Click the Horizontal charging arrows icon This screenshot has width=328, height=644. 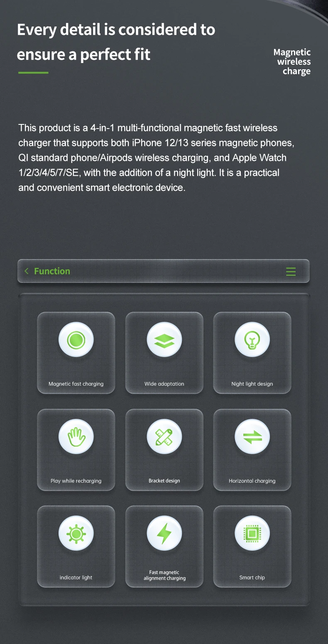click(252, 437)
